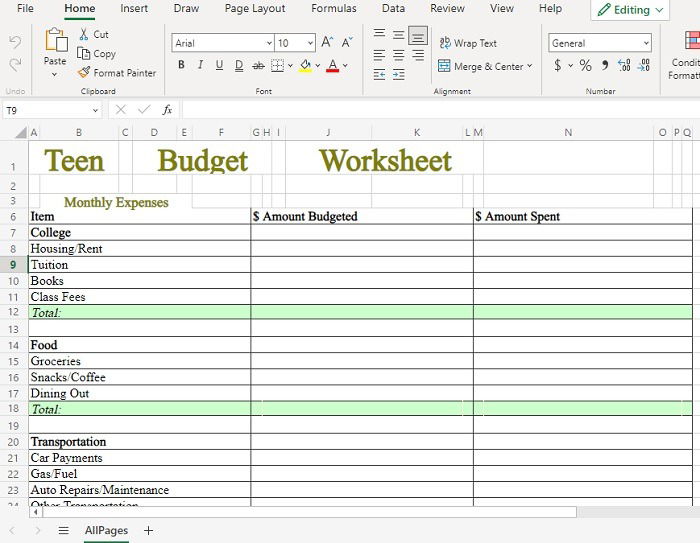Decrease decimal places
700x543 pixels.
coord(643,65)
